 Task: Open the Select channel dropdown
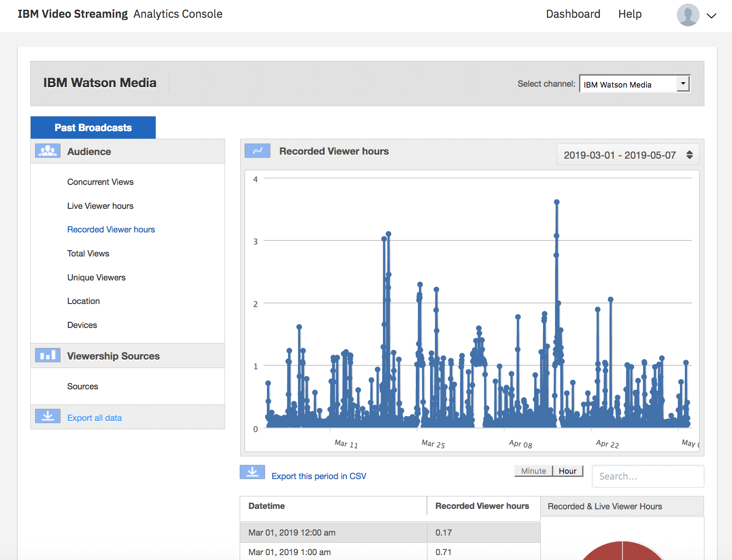(x=634, y=84)
